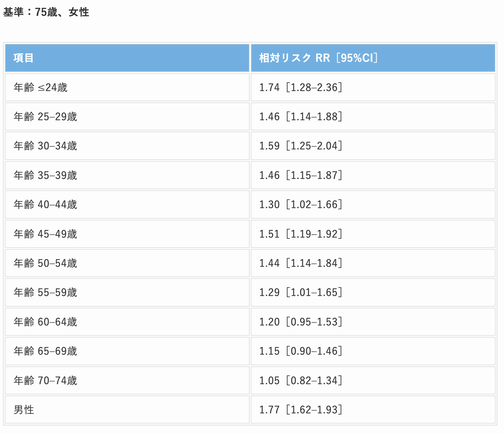Click the value 1.74 [1.28–2.36]
Viewport: 504px width, 433px height.
300,88
